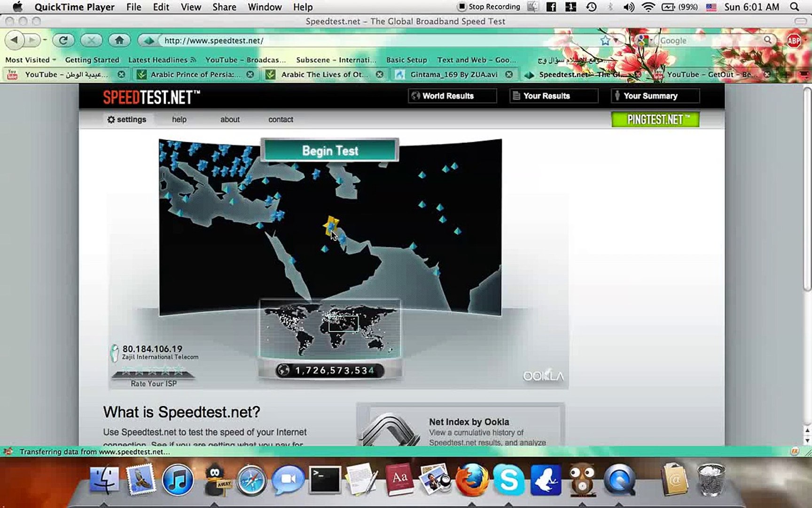Open the Share menu
Viewport: 812px width, 508px height.
(224, 7)
